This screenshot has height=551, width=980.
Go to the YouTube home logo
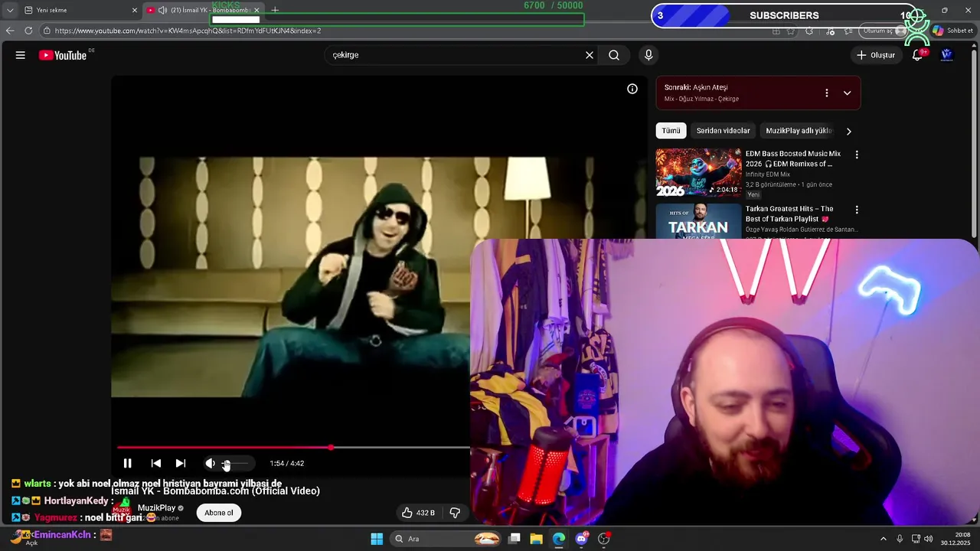(x=63, y=55)
